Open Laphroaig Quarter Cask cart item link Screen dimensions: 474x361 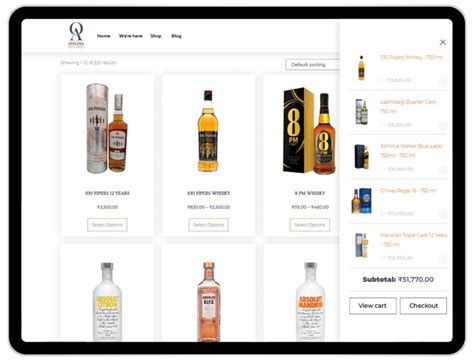pos(409,106)
